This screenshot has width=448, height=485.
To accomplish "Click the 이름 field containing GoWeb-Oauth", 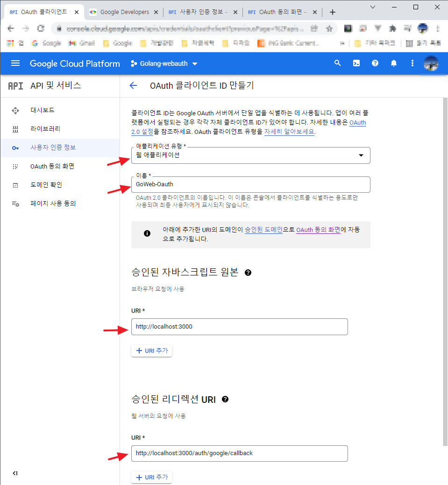I will click(x=250, y=185).
